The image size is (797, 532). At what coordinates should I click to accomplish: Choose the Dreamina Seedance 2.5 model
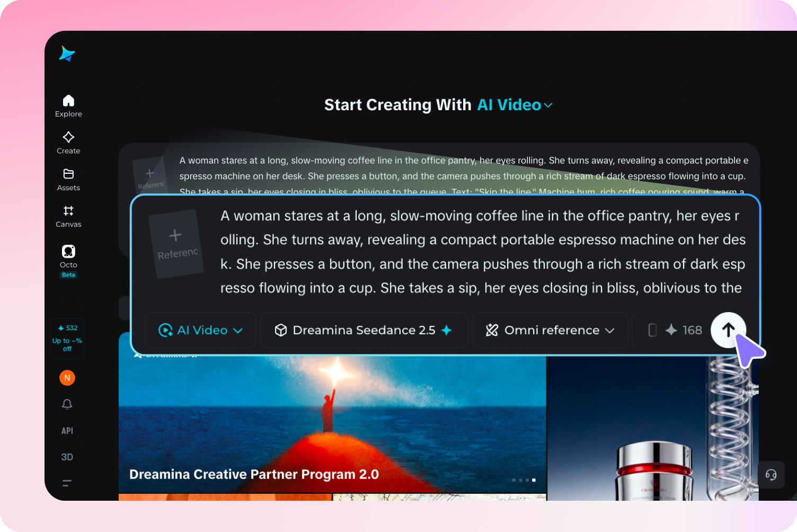[x=364, y=330]
